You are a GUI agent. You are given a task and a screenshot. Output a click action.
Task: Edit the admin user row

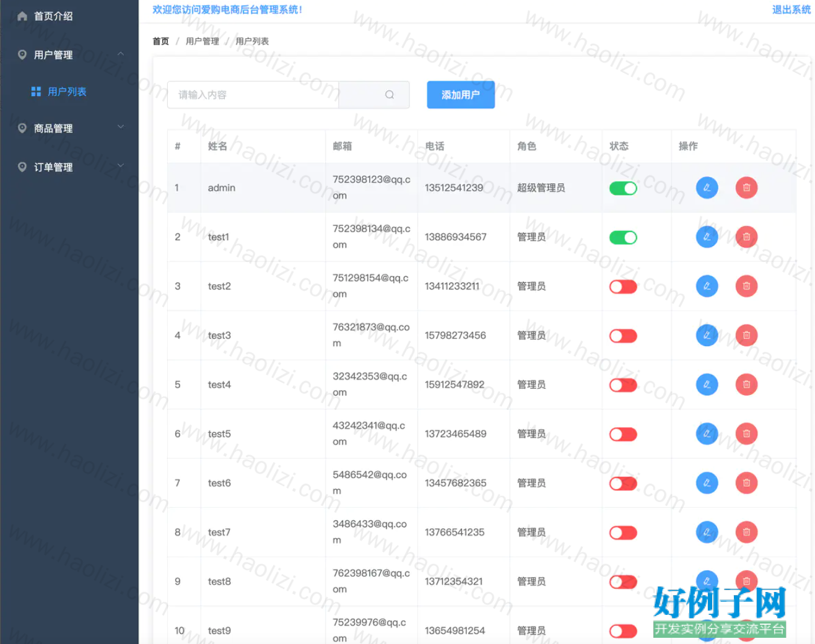(707, 188)
